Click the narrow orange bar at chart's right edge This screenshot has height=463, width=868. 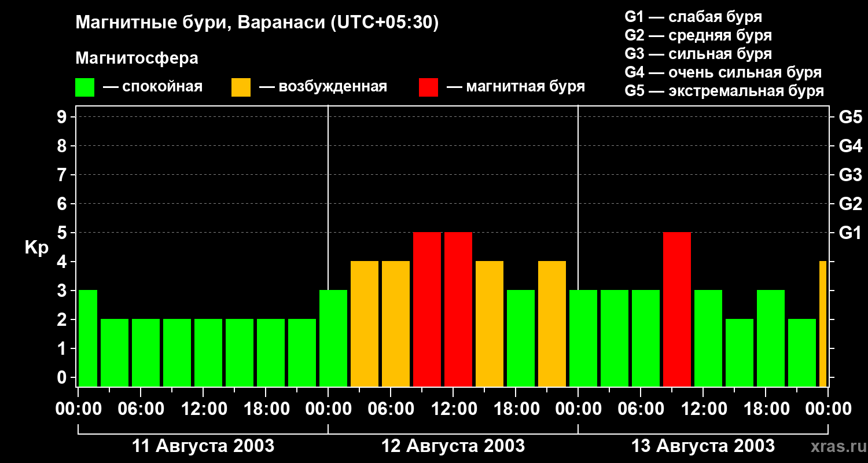coord(823,324)
